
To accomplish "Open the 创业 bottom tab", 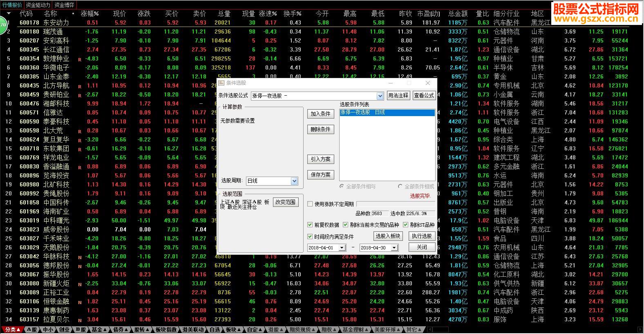I will pos(64,330).
